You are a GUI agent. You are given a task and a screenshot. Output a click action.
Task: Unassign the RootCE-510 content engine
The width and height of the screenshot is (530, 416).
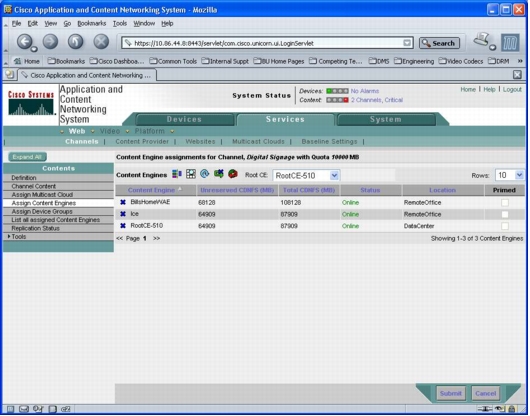(123, 226)
